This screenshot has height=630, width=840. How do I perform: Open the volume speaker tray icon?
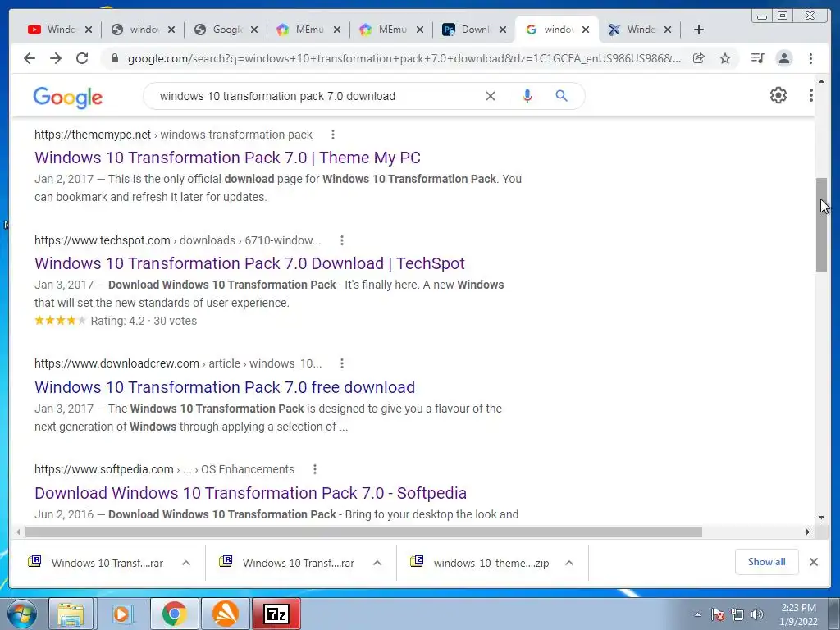point(757,614)
